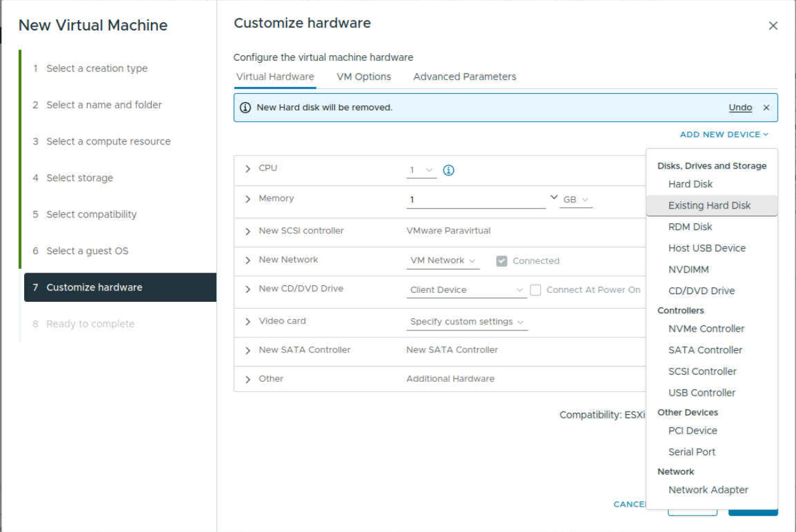The height and width of the screenshot is (532, 796).
Task: Click the CPU info icon
Action: pyautogui.click(x=448, y=170)
